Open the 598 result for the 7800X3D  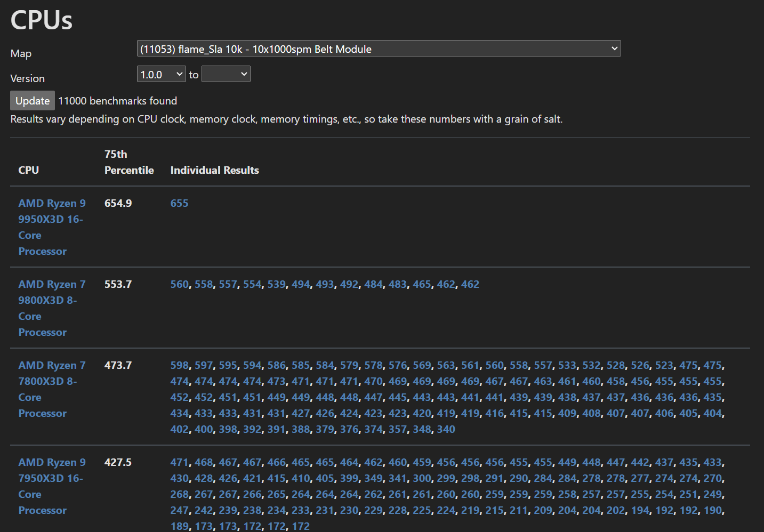click(179, 365)
